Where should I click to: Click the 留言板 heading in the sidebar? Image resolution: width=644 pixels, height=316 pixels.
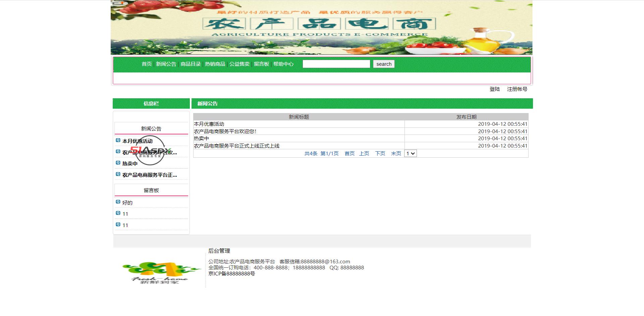[x=151, y=191]
